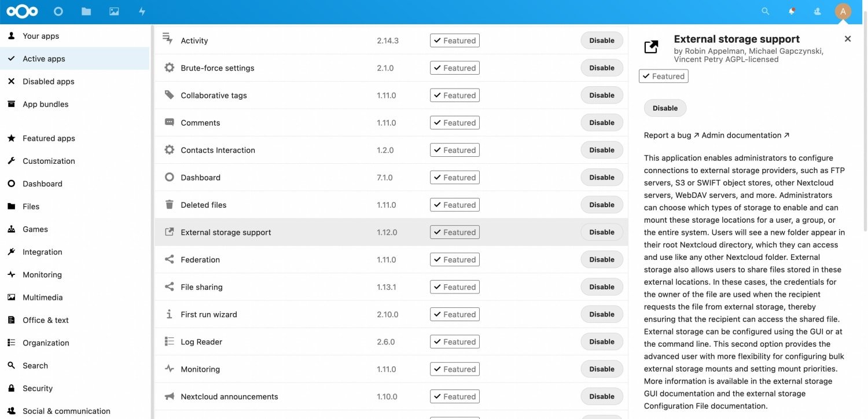
Task: Click the Deleted files trash icon
Action: [x=169, y=204]
